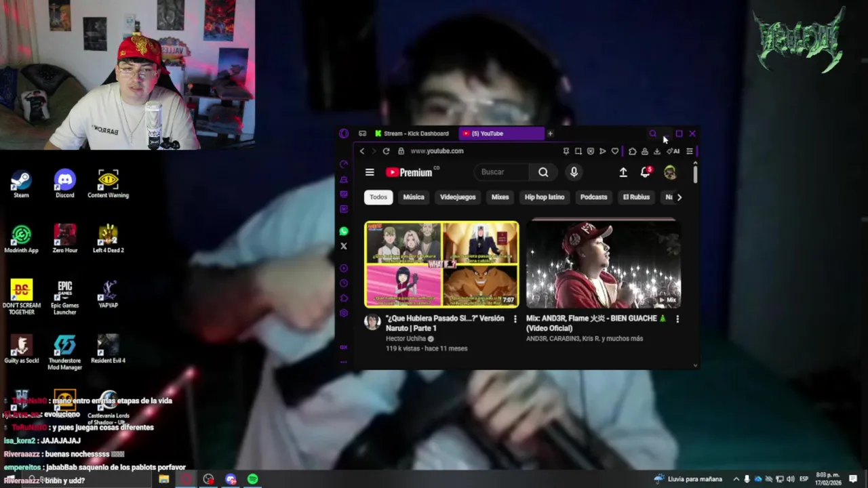Select the Guilty as Sock! desktop icon
This screenshot has height=488, width=868.
pos(21,349)
